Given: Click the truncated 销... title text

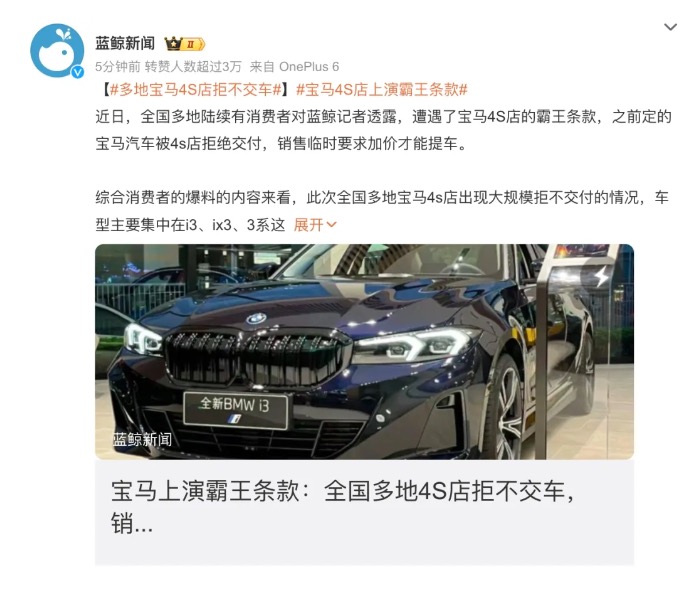Looking at the screenshot, I should pyautogui.click(x=132, y=524).
